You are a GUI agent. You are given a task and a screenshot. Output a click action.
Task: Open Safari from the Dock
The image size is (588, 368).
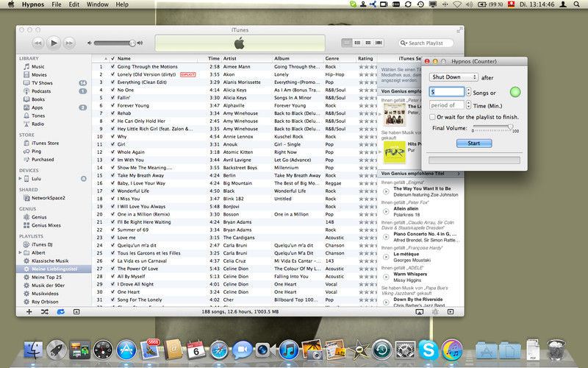coord(219,350)
